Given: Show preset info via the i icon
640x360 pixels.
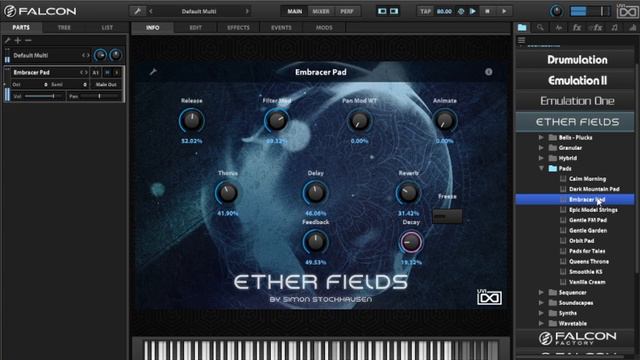Looking at the screenshot, I should (489, 72).
